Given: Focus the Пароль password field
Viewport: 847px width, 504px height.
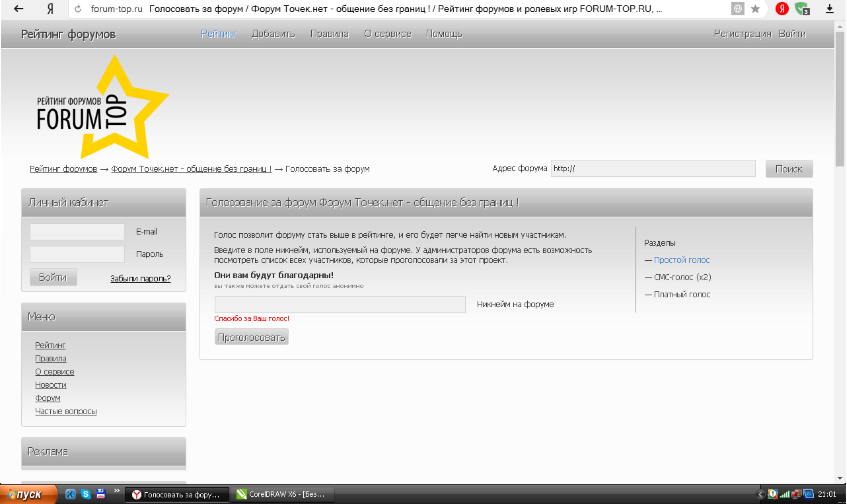Looking at the screenshot, I should 77,254.
